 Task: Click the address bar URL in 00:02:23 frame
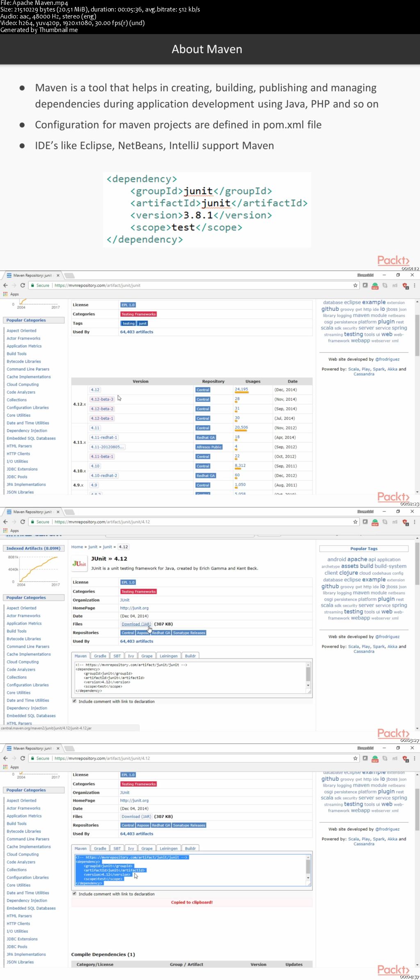(98, 285)
